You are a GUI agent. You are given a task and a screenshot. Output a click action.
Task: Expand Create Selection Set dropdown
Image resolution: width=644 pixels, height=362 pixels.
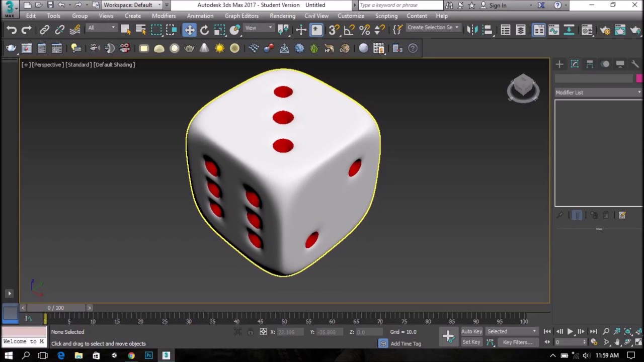(433, 28)
